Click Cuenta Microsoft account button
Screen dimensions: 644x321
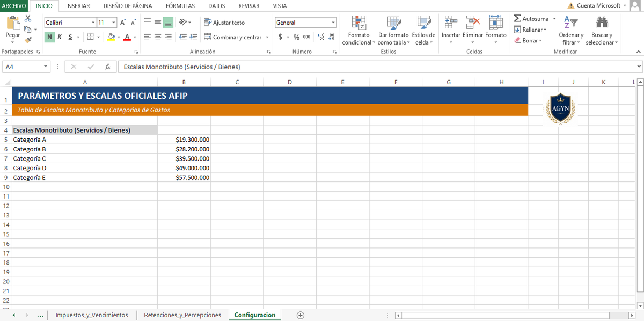pyautogui.click(x=597, y=5)
